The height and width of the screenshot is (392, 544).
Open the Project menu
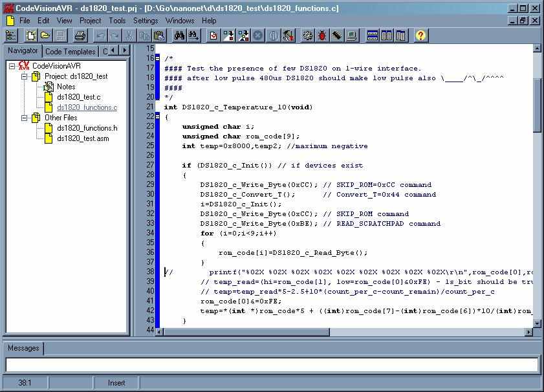90,21
